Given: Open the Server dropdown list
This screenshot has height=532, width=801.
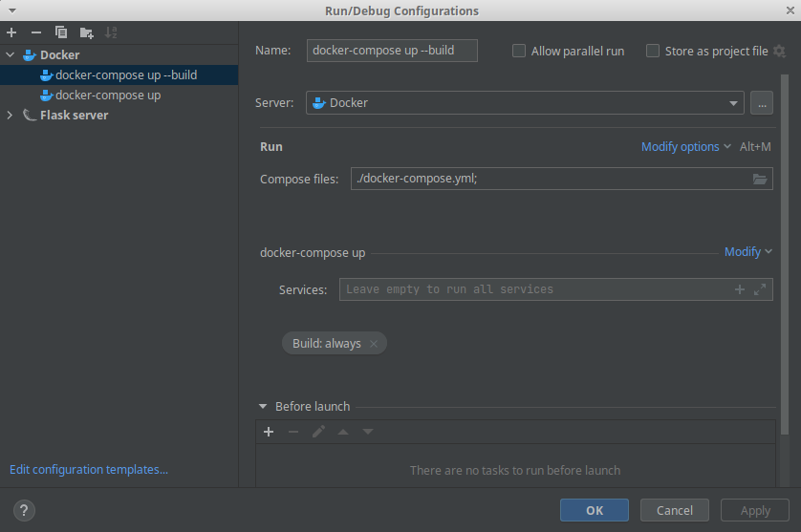Looking at the screenshot, I should pyautogui.click(x=525, y=103).
